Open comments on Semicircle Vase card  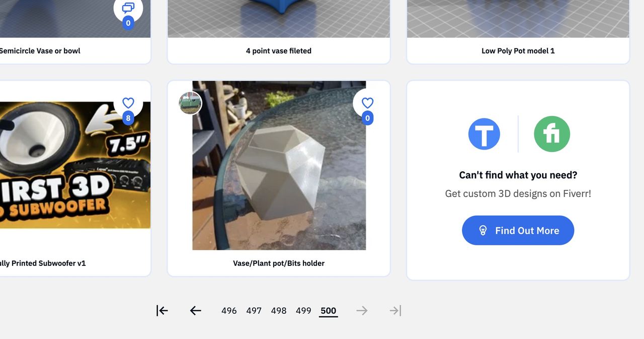pos(128,8)
